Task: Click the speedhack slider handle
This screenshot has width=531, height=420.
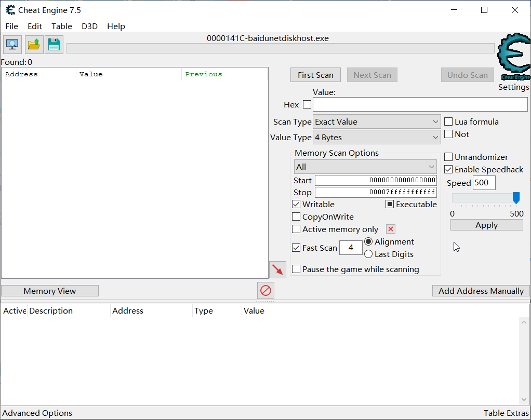Action: pos(516,198)
